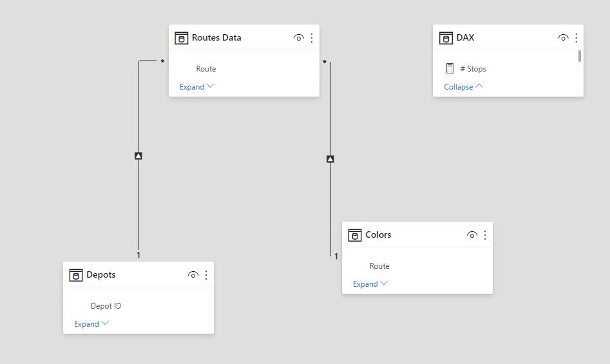The image size is (610, 364).
Task: Expand the Colors table fields
Action: (x=370, y=284)
